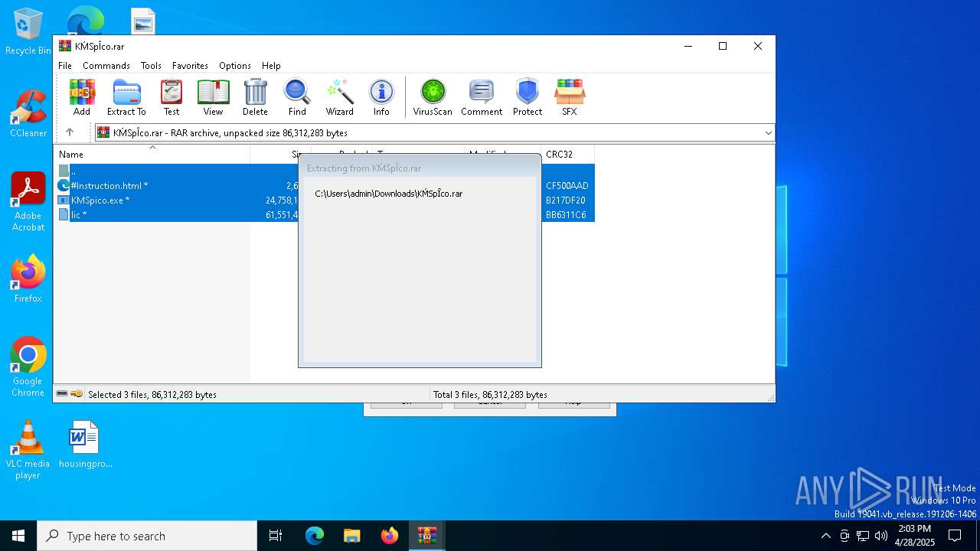Open the Tools menu
Viewport: 980px width, 551px height.
pos(151,66)
